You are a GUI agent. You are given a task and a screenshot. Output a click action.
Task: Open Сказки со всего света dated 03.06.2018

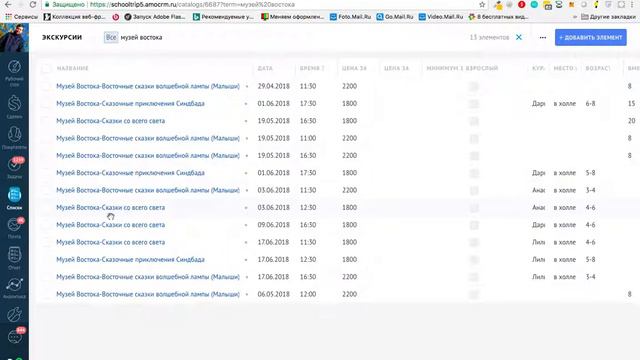tap(111, 207)
